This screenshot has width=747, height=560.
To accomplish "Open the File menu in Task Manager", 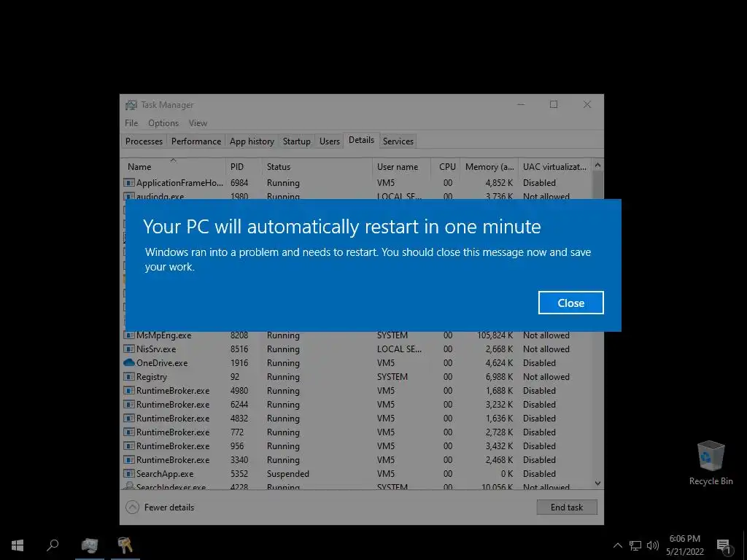I will coord(131,122).
